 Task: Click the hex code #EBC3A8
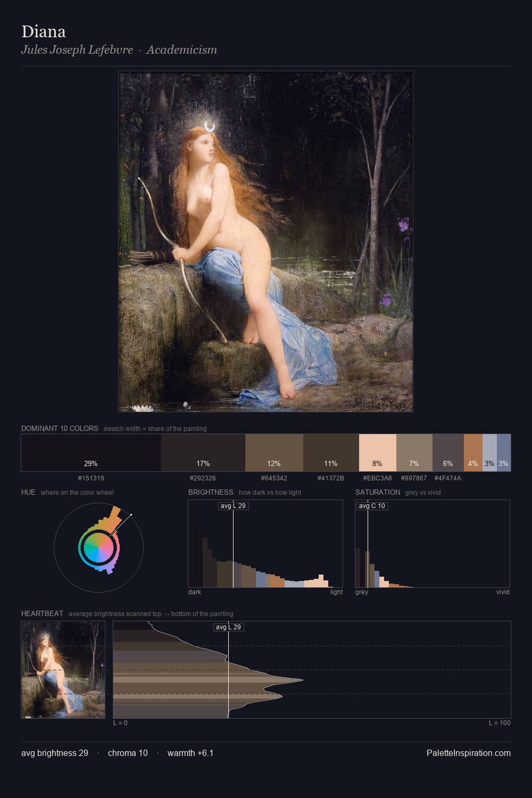coord(378,478)
